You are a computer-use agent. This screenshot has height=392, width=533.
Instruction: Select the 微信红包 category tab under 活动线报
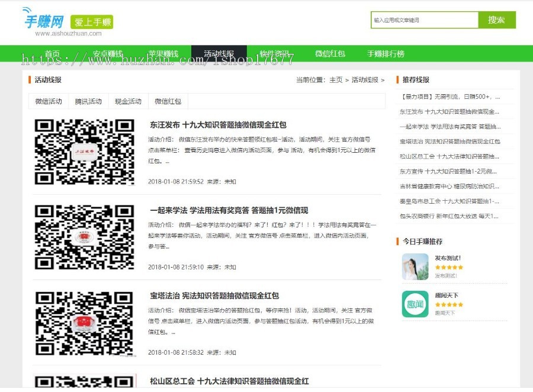click(x=168, y=101)
